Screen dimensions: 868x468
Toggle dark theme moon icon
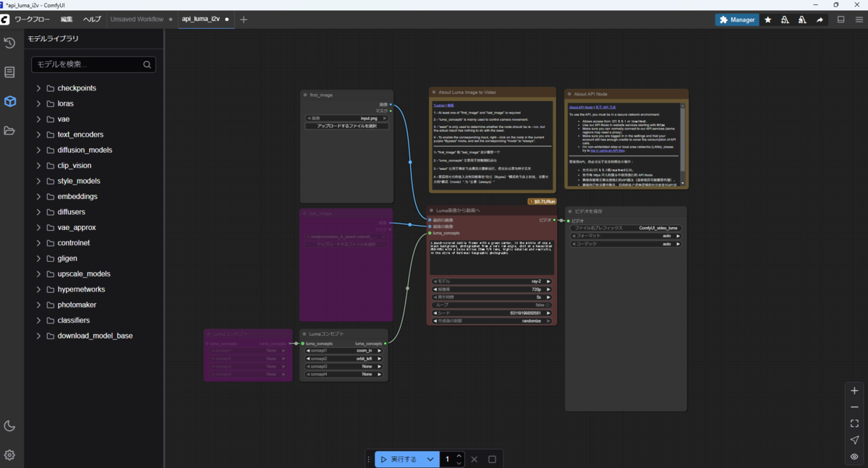pyautogui.click(x=9, y=426)
